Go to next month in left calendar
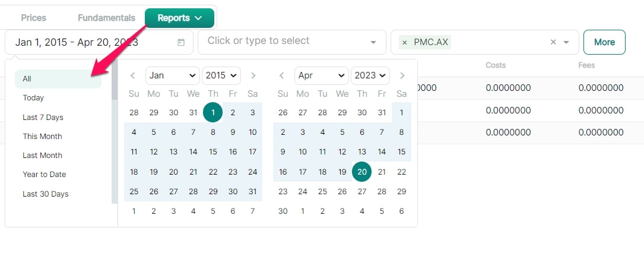The height and width of the screenshot is (256, 644). [x=253, y=75]
